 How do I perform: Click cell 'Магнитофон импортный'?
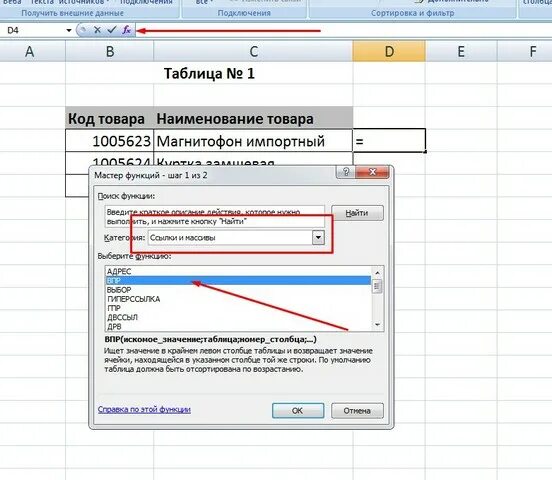253,141
